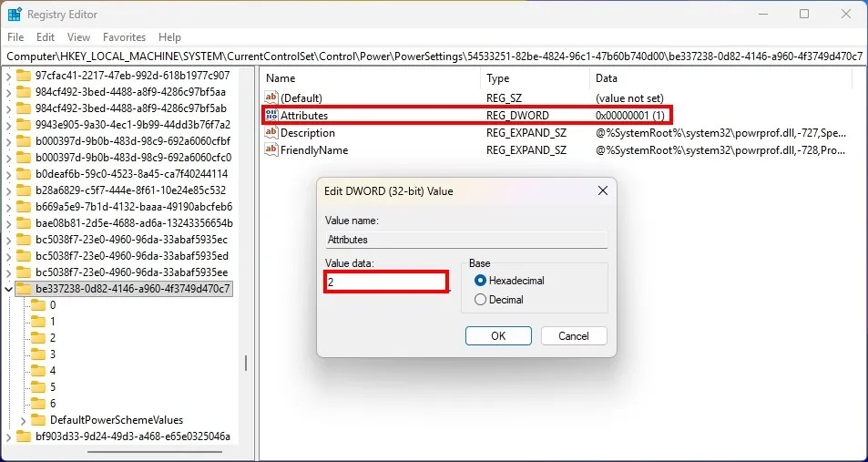Select folder icon of bc5038f7-23e0-4960-96da-33abaf5935ee
This screenshot has width=868, height=462.
pyautogui.click(x=24, y=272)
